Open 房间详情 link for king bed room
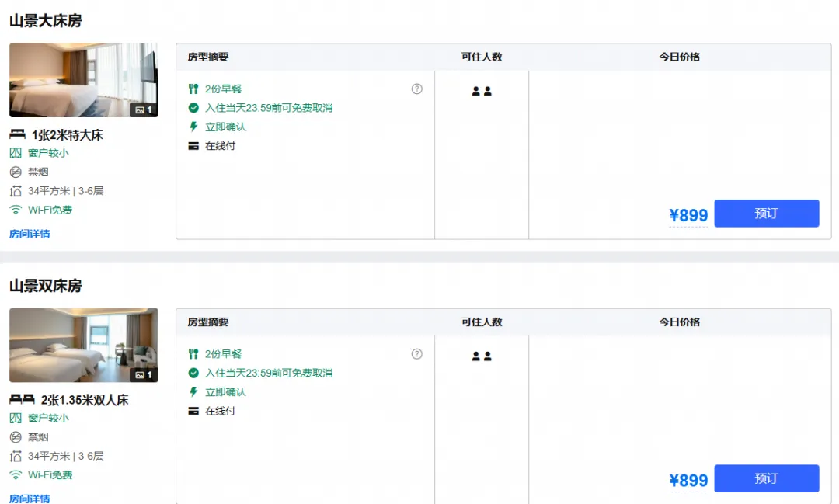 point(30,234)
